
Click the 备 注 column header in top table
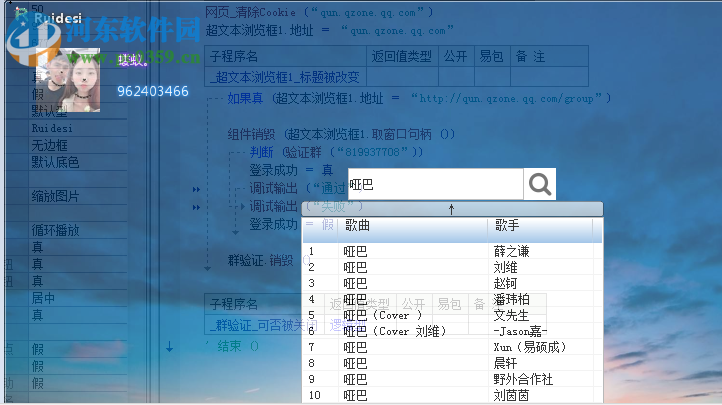tap(549, 57)
